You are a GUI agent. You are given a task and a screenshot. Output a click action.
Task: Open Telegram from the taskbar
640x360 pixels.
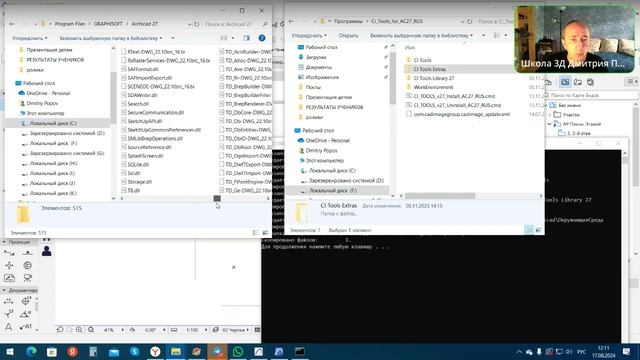tap(217, 351)
